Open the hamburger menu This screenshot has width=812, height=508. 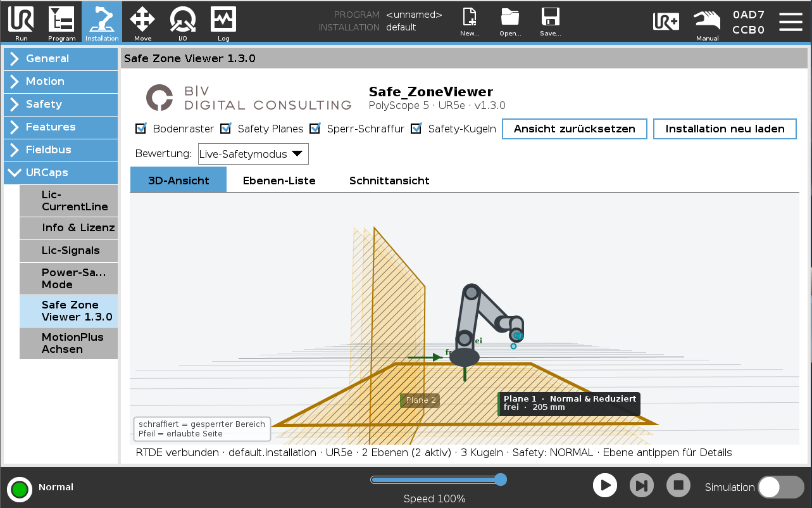790,21
